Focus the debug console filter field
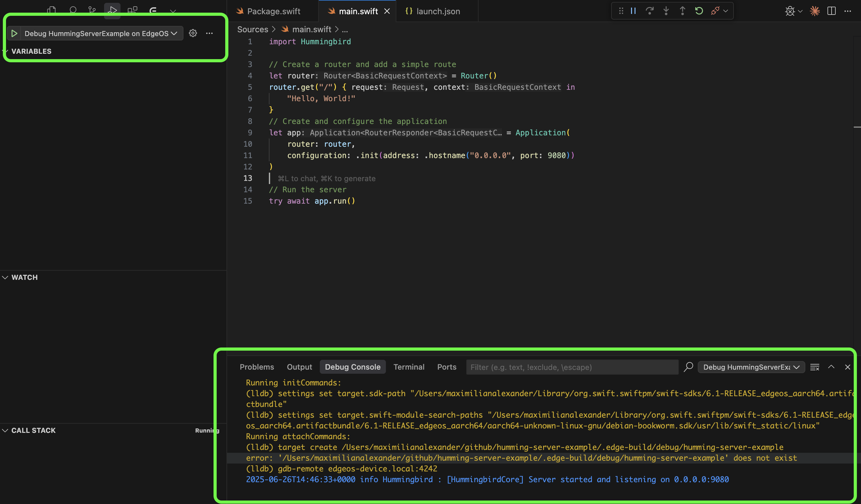Screen dimensions: 861x504 click(x=572, y=367)
